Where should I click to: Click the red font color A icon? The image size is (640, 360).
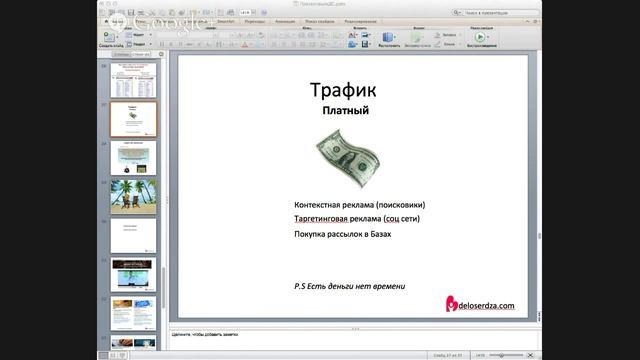pos(244,44)
